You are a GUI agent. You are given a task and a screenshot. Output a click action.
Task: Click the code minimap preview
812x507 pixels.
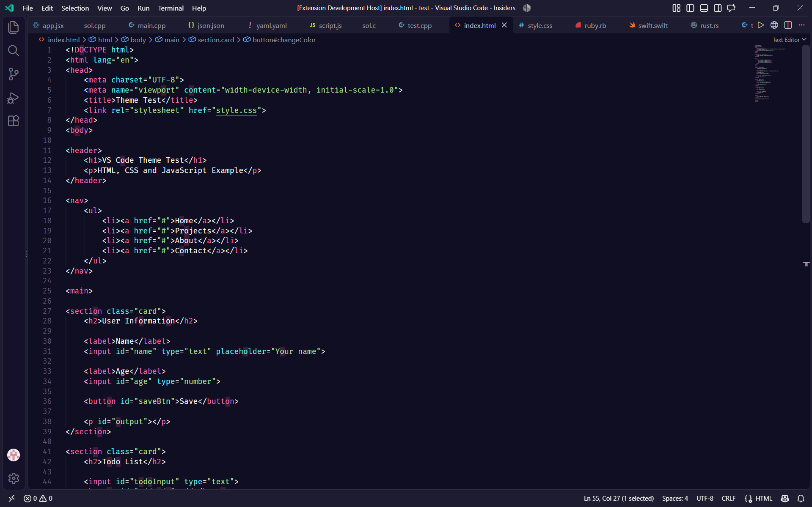[x=777, y=74]
